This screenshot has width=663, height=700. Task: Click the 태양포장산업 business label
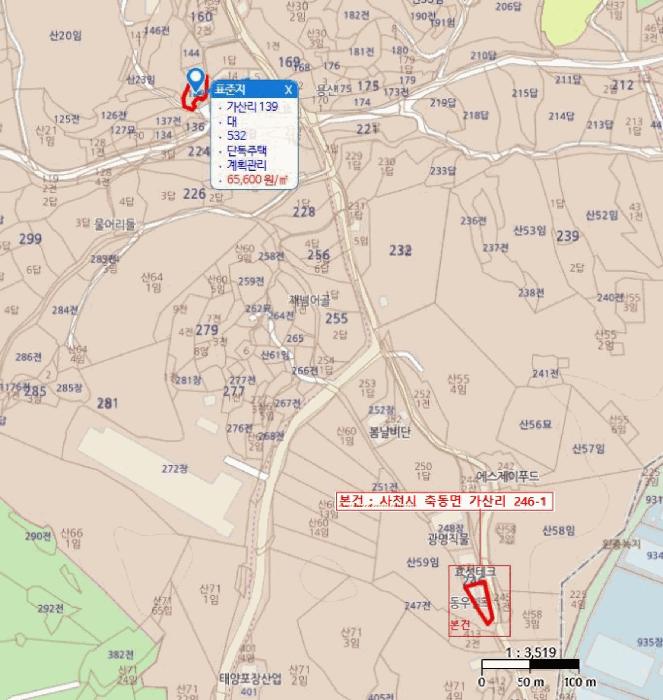click(250, 679)
